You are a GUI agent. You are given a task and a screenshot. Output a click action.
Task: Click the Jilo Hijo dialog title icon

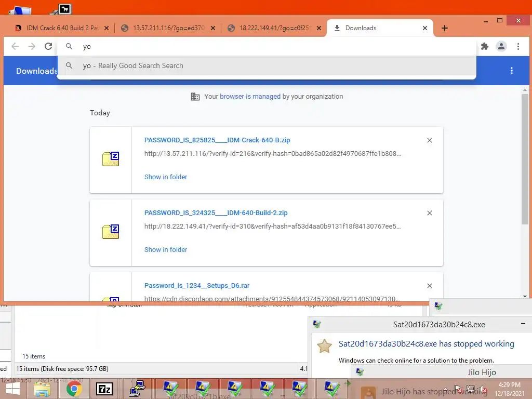point(360,372)
